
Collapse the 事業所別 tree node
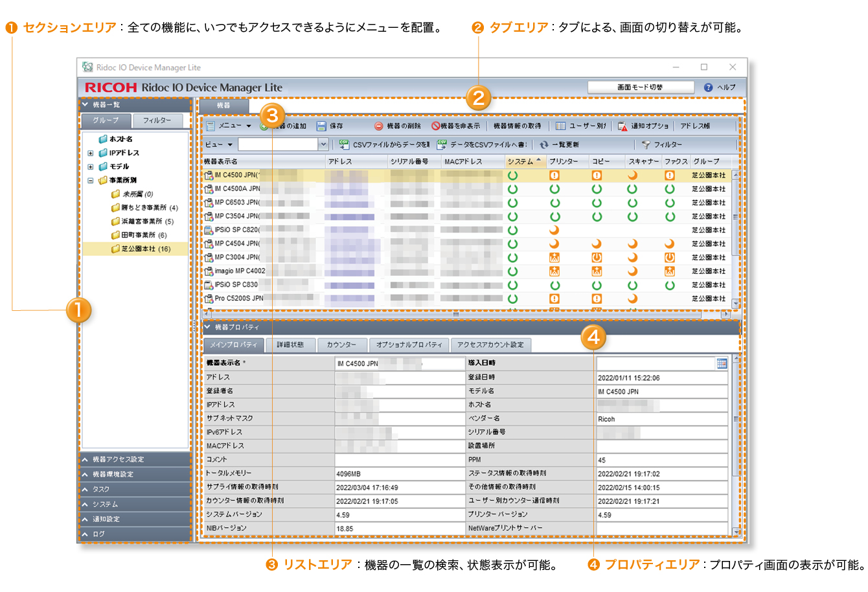(91, 181)
